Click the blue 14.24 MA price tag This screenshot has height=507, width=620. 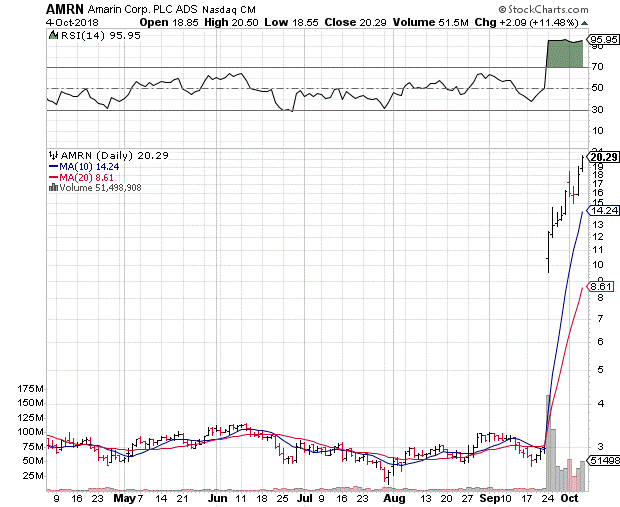[603, 210]
